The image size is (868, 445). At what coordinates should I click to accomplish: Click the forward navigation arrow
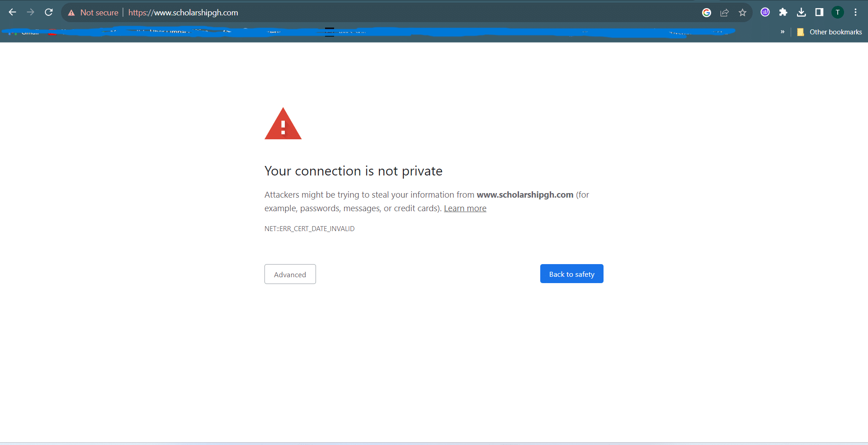tap(31, 12)
